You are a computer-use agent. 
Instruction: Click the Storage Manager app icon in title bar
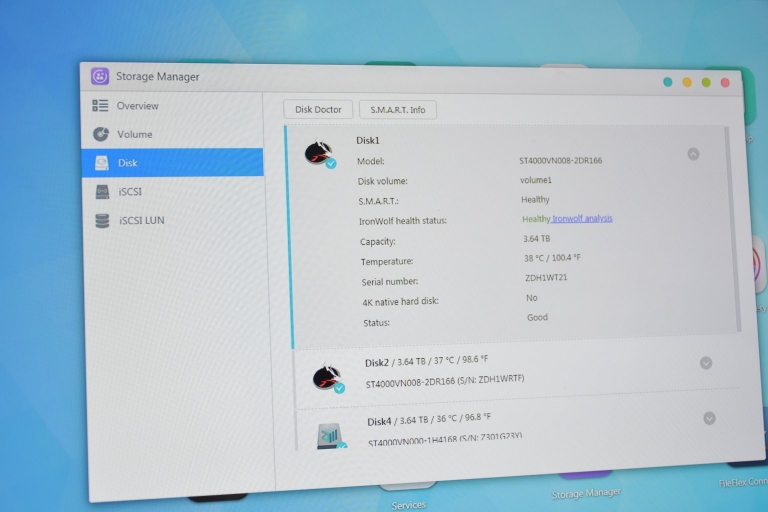pyautogui.click(x=100, y=76)
